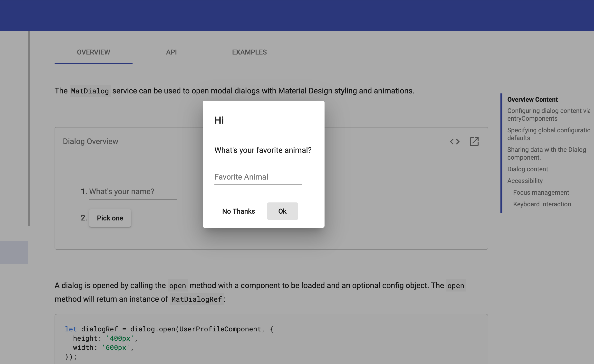594x364 pixels.
Task: Click the Pick one button
Action: 110,218
